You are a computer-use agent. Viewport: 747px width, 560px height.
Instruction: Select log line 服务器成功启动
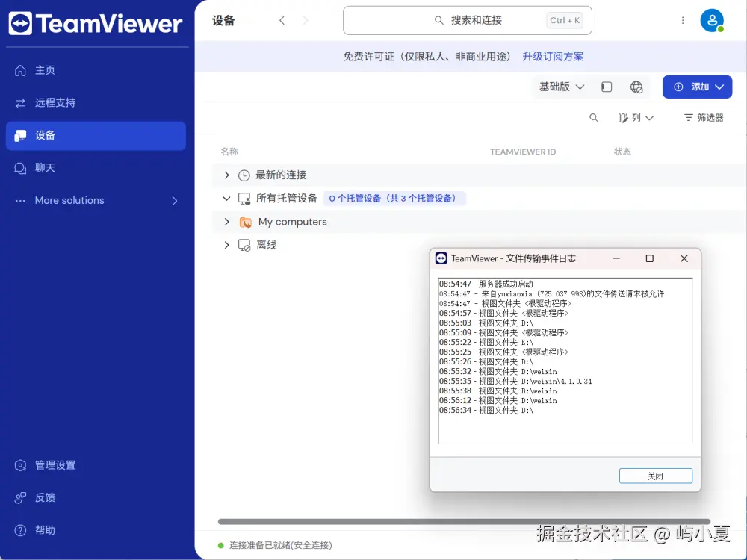486,284
